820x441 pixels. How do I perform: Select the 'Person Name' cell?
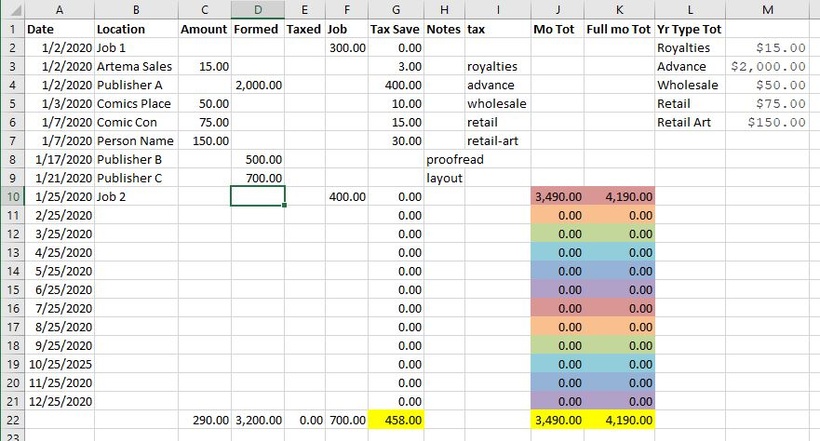pos(136,141)
